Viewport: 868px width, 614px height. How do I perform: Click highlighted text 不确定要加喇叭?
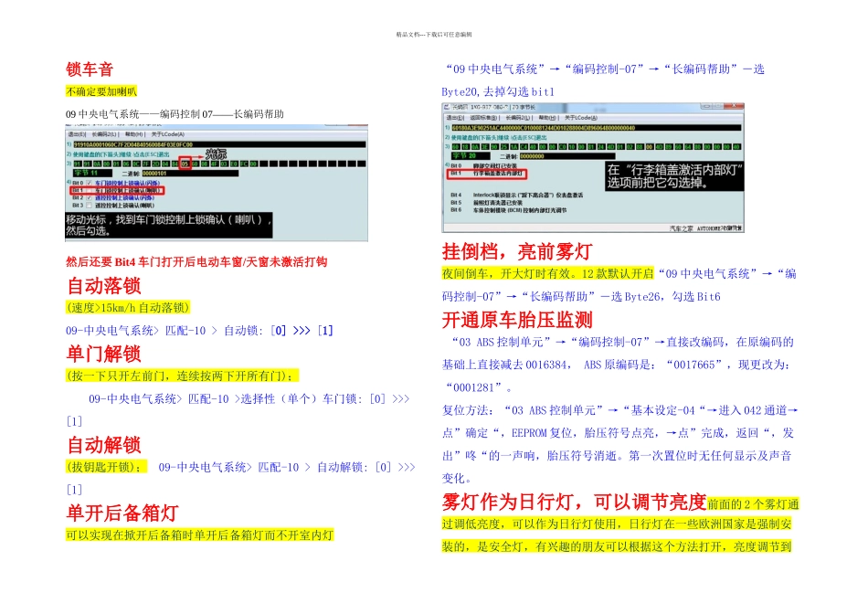pos(101,91)
